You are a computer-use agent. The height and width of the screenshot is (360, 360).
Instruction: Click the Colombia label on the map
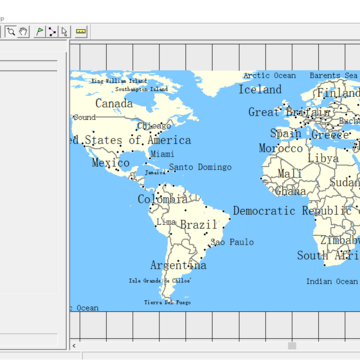click(163, 199)
